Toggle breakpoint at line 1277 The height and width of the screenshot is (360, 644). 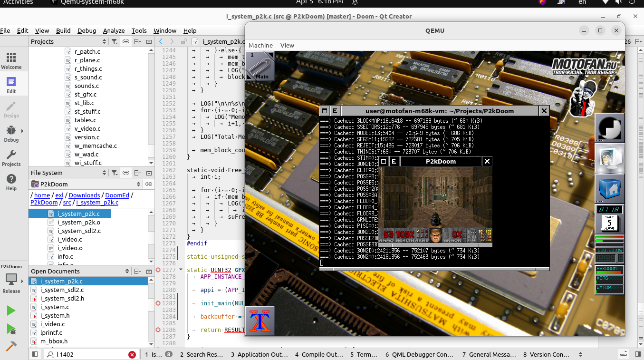[x=158, y=270]
